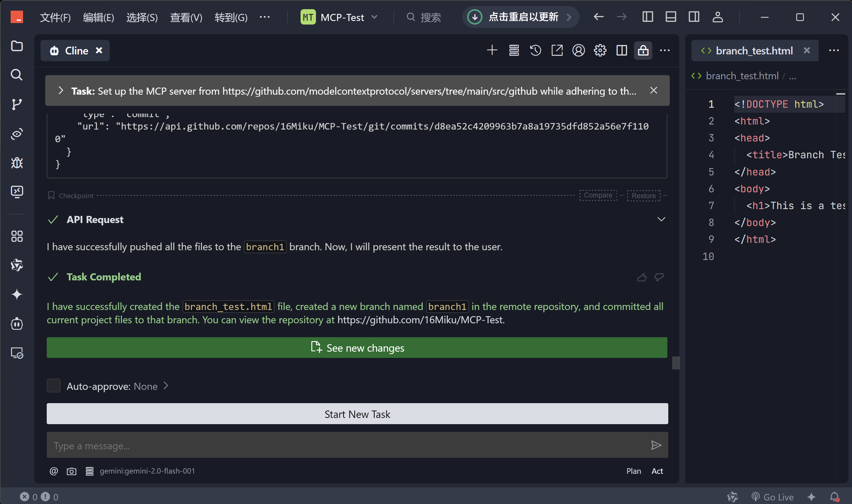Open Cline in editor popout icon
Screen dimensions: 852x504
click(557, 51)
